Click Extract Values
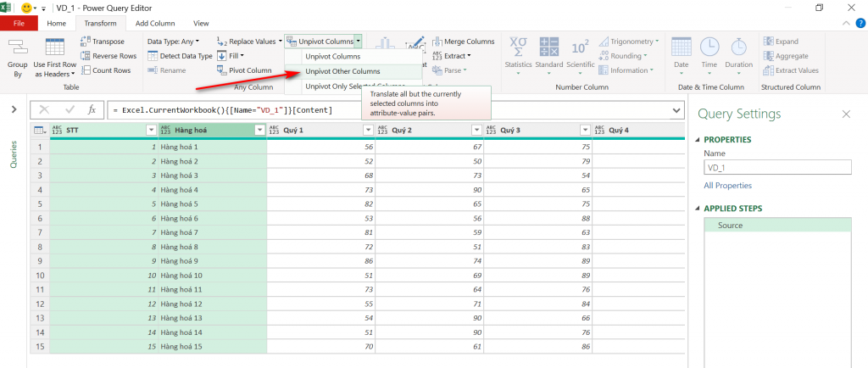This screenshot has width=868, height=368. pos(791,70)
